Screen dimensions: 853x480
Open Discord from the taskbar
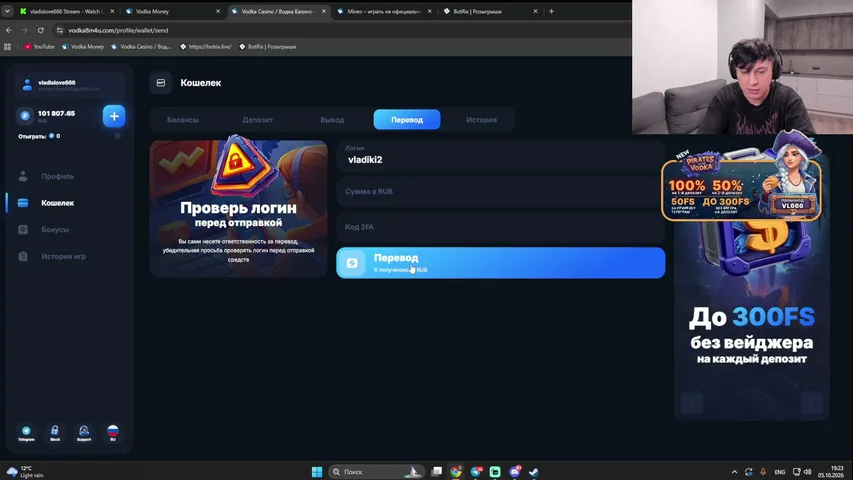(515, 471)
